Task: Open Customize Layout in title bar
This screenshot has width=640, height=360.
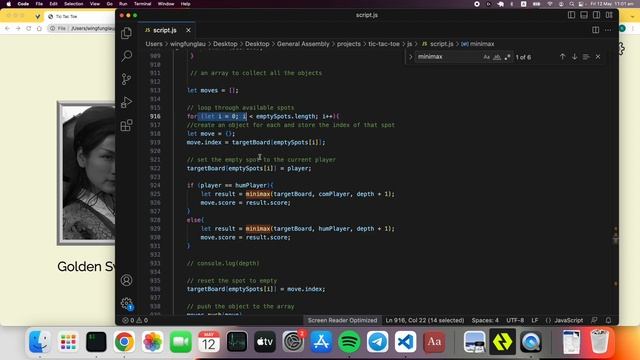Action: 609,15
